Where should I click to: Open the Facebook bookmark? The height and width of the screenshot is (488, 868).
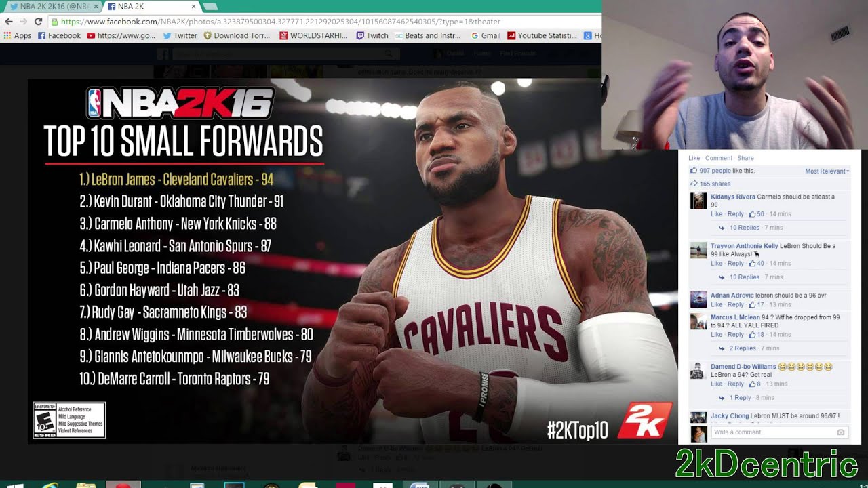coord(59,35)
